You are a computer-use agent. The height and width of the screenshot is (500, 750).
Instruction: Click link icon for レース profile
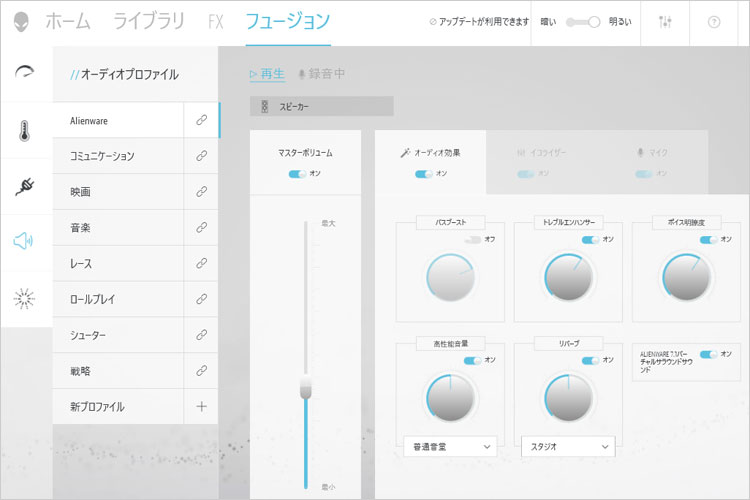point(201,263)
